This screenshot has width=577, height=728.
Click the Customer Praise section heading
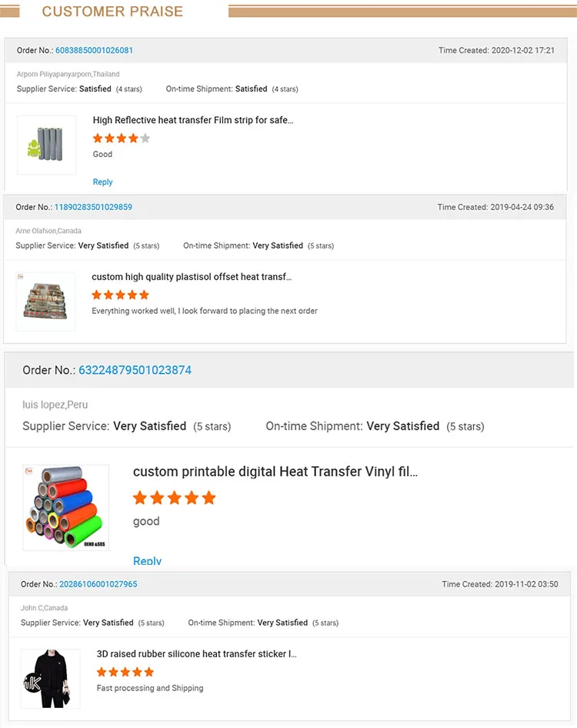click(x=112, y=12)
